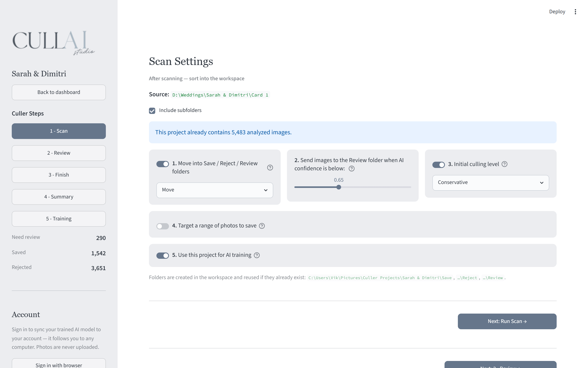Click the workspace Save folder path
588x368 pixels.
click(380, 278)
